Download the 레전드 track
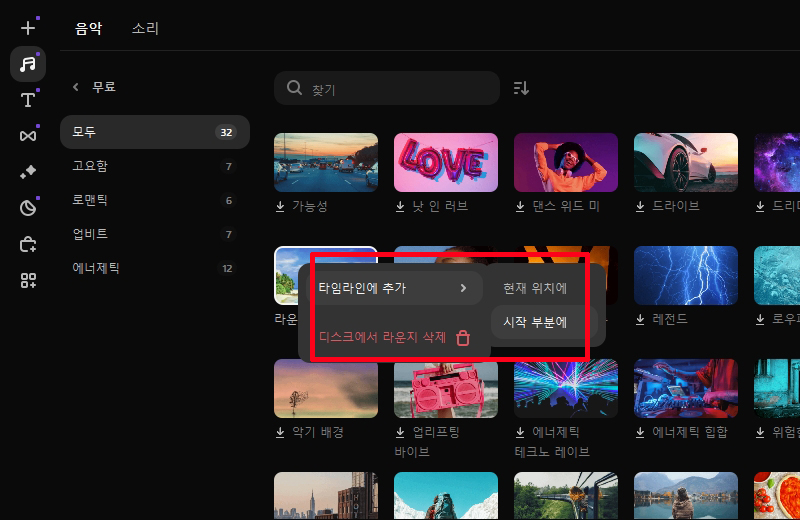800x520 pixels. coord(640,319)
